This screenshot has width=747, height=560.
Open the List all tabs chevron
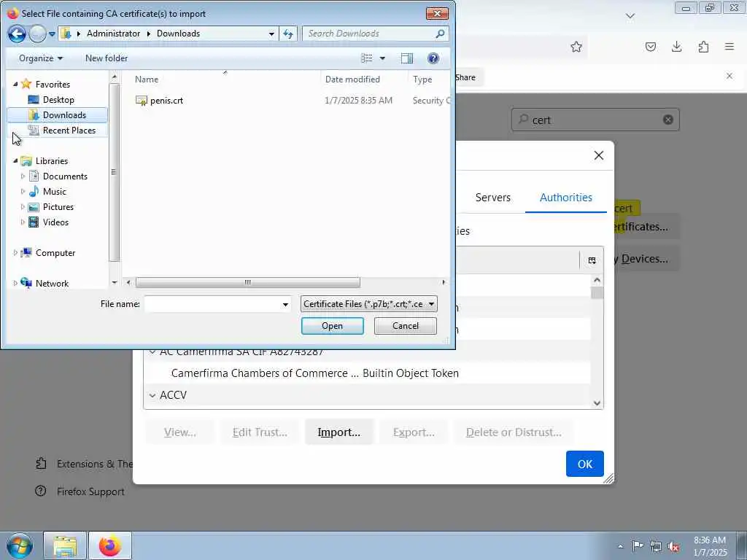[630, 16]
